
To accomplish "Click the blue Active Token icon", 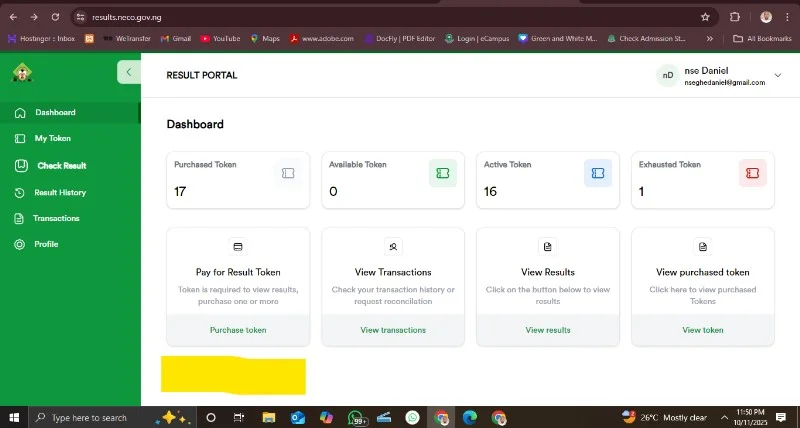I will (598, 173).
